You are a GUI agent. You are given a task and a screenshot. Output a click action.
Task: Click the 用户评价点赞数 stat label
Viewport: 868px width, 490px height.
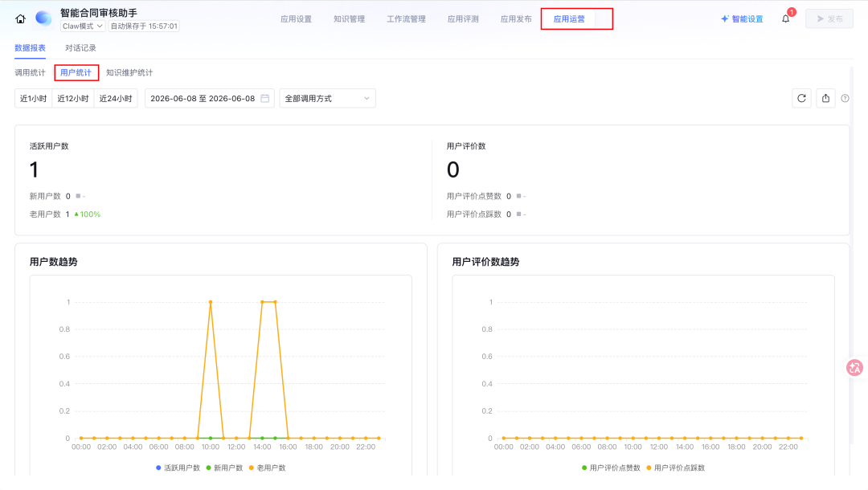point(474,196)
